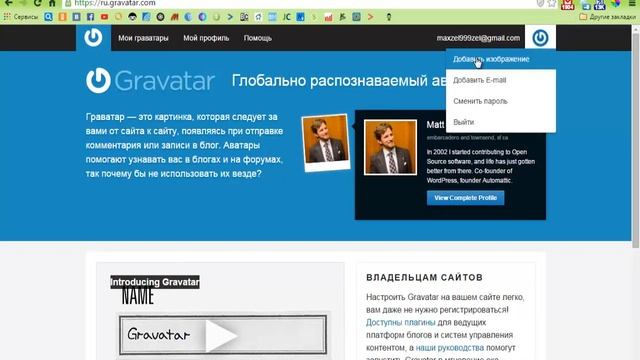This screenshot has width=640, height=360.
Task: Follow the Доступны плагины link
Action: pos(400,322)
